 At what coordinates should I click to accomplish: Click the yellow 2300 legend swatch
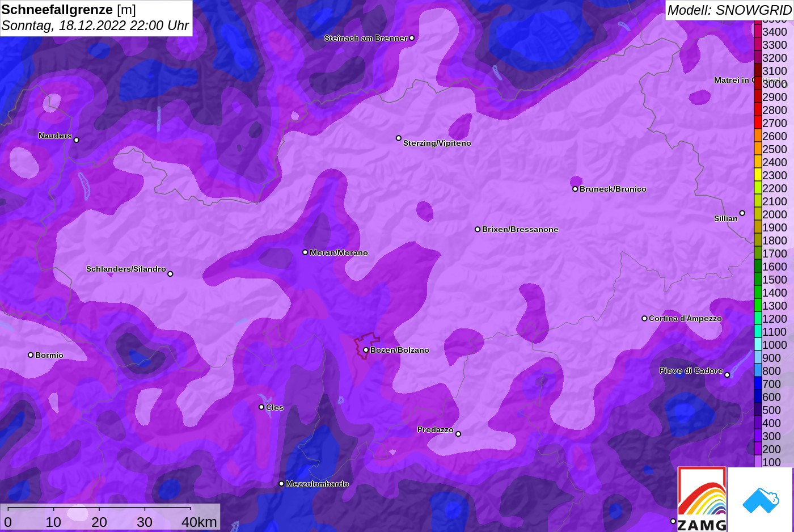coord(758,175)
